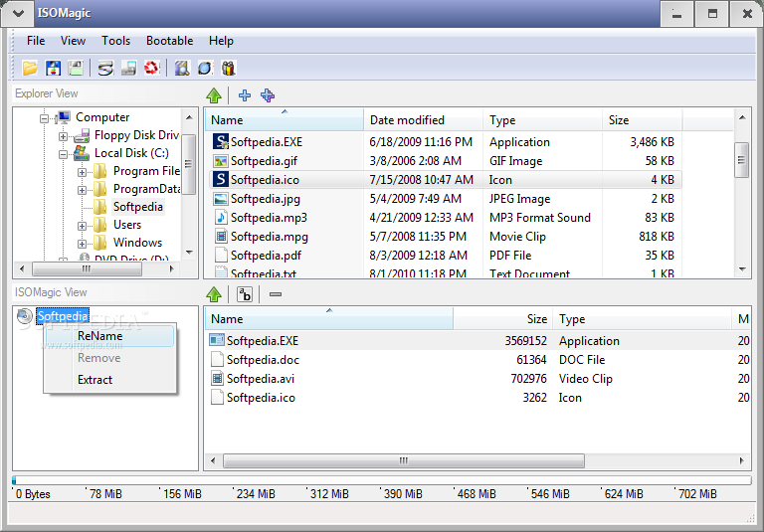Image resolution: width=764 pixels, height=532 pixels.
Task: Sort Explorer list by Type column
Action: pos(542,120)
